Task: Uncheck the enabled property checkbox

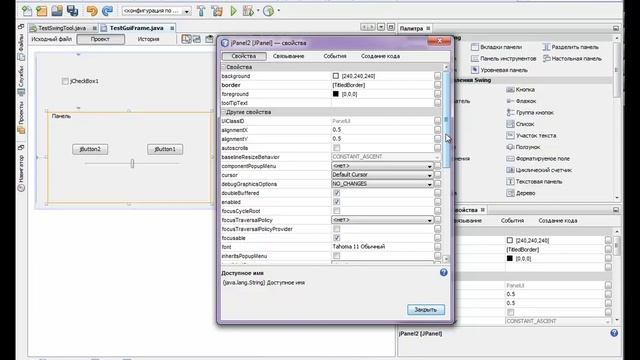Action: [x=336, y=202]
